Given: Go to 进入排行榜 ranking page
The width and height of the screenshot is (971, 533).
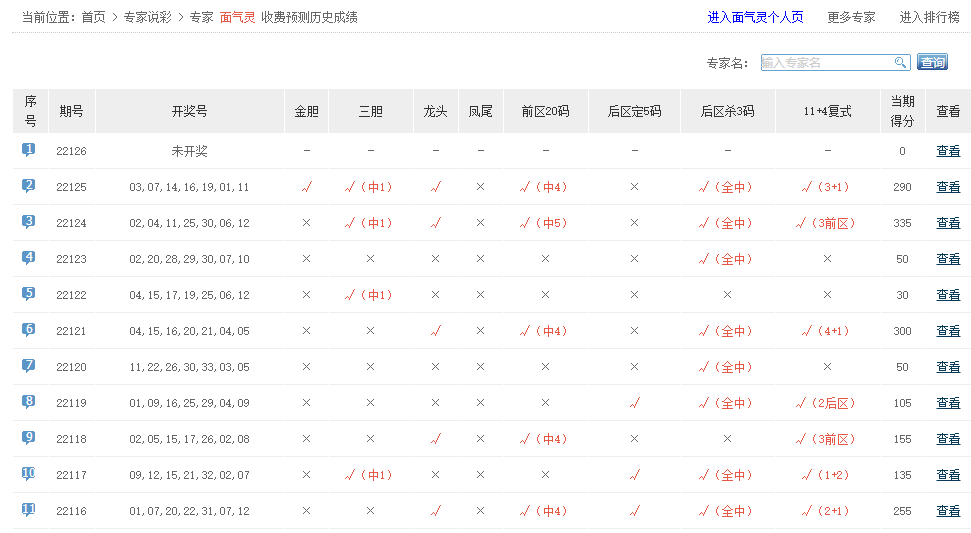Looking at the screenshot, I should [x=929, y=17].
